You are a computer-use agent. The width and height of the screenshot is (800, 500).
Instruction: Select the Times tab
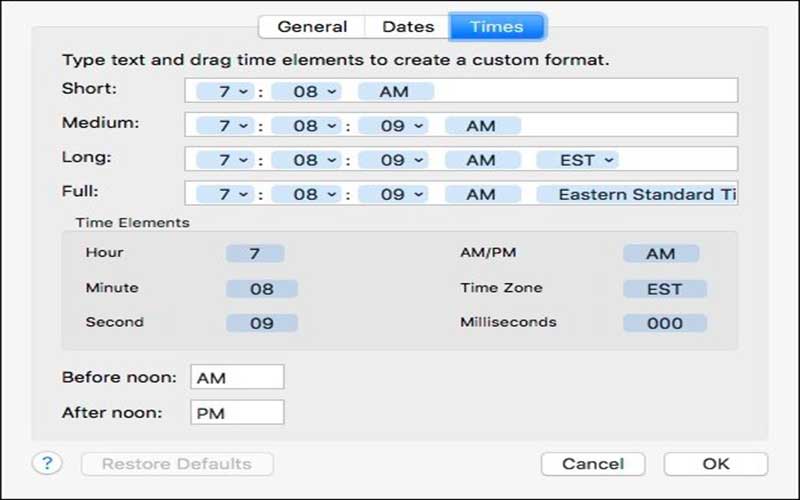pos(496,27)
